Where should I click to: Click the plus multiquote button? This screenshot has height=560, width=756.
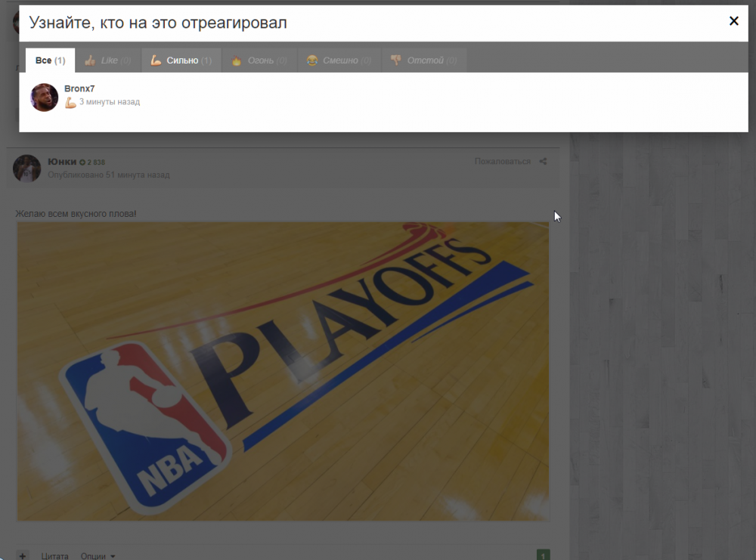(x=23, y=555)
